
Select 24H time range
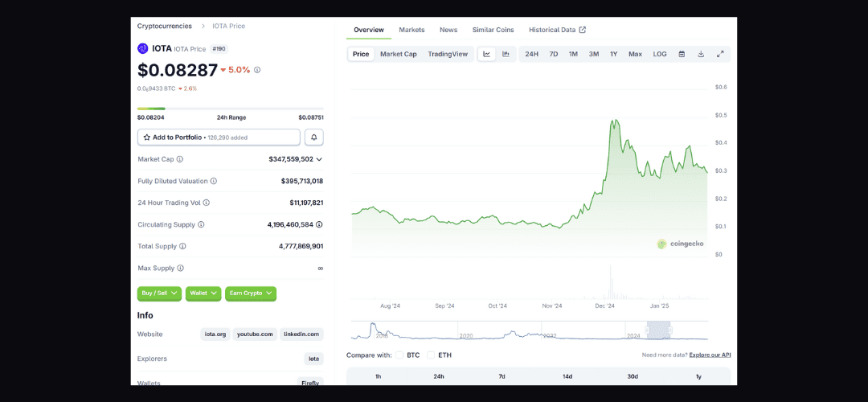[531, 54]
